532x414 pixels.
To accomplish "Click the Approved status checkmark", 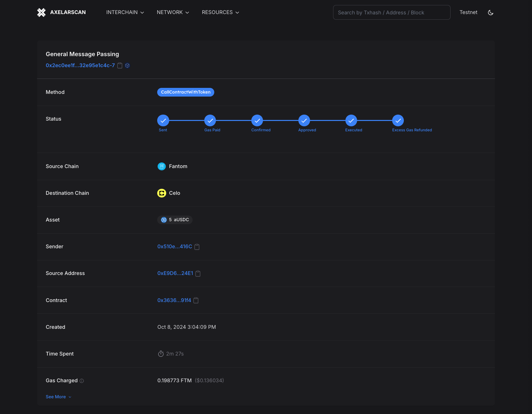I will [x=304, y=121].
